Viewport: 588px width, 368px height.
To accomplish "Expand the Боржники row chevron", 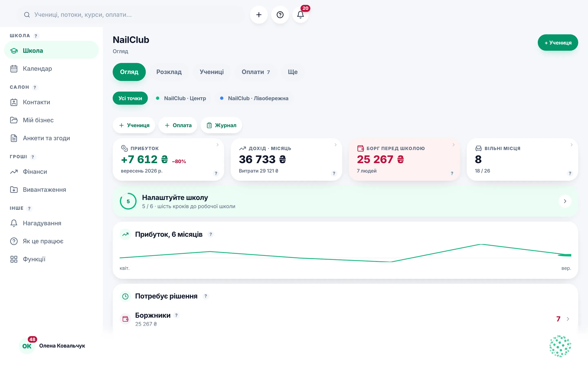I will click(568, 319).
